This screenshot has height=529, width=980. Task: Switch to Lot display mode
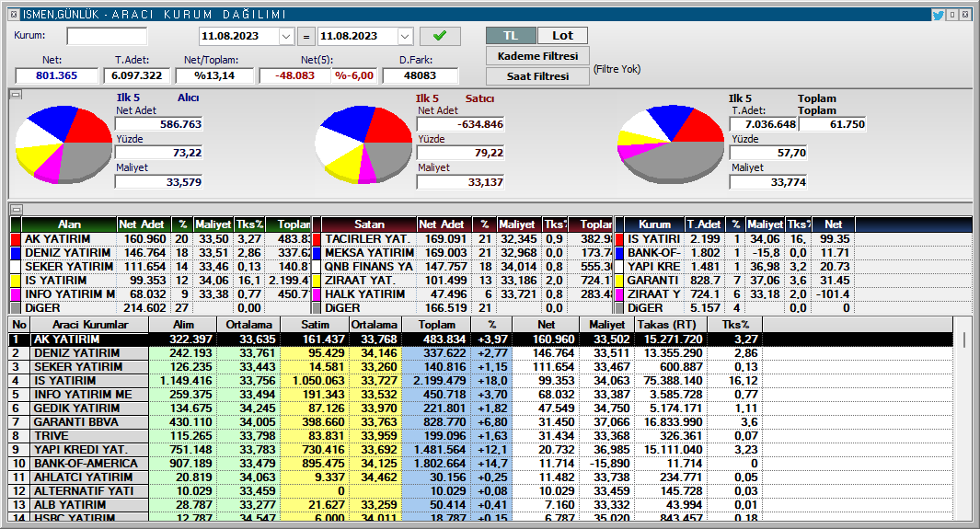(x=562, y=36)
